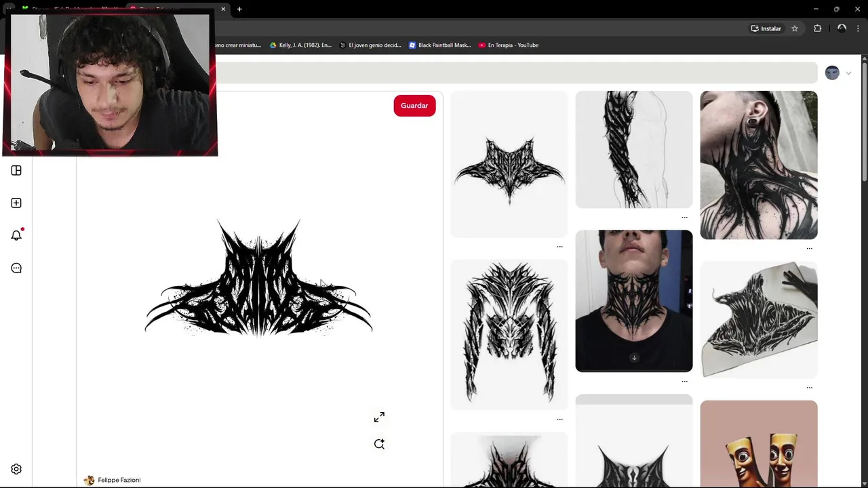Open the 'El joven genio decid...' bookmark
This screenshot has height=488, width=868.
pyautogui.click(x=370, y=45)
